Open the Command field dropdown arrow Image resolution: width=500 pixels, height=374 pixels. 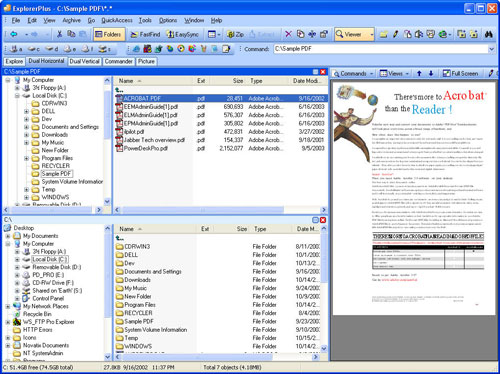point(491,49)
